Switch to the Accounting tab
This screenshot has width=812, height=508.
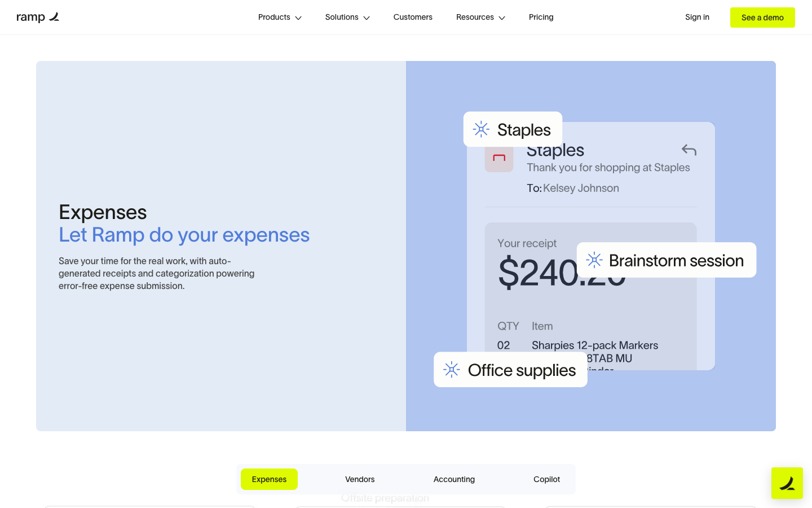(x=454, y=479)
